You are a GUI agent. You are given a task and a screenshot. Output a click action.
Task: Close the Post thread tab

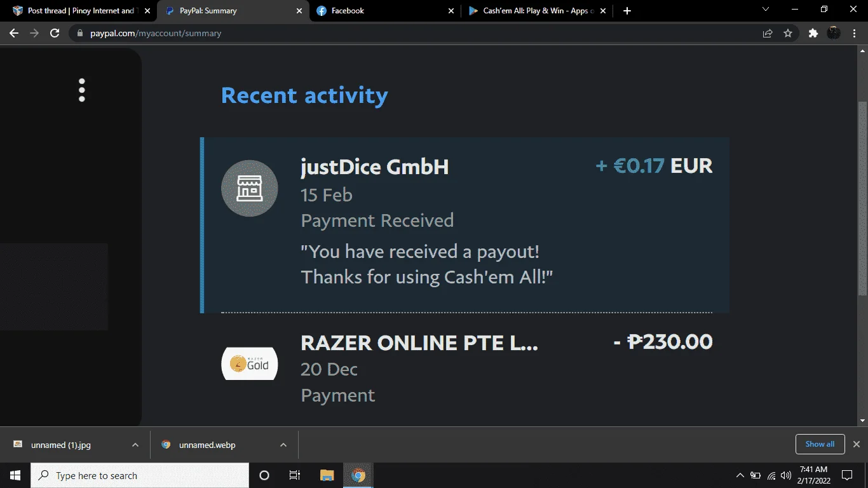[147, 11]
